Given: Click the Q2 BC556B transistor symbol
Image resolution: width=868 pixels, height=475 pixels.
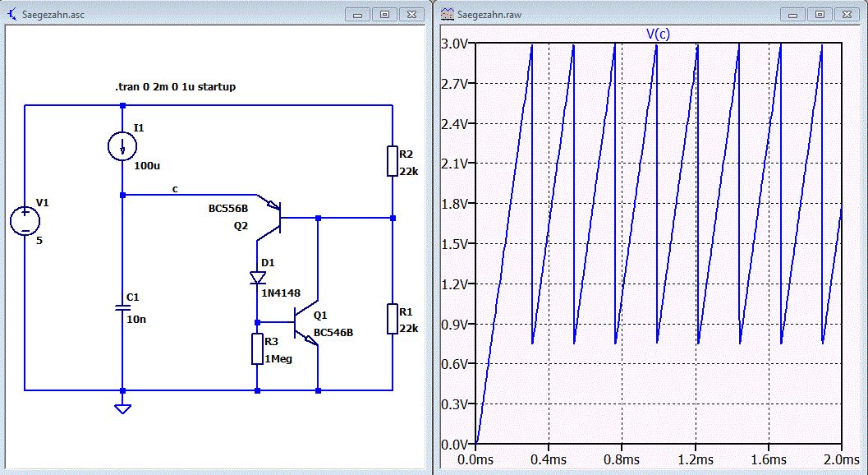Looking at the screenshot, I should [269, 219].
